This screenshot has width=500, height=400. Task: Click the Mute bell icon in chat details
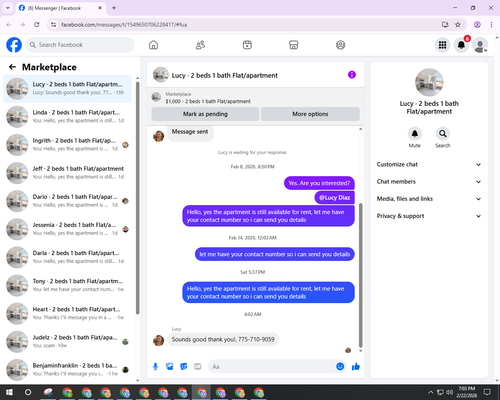[x=415, y=134]
